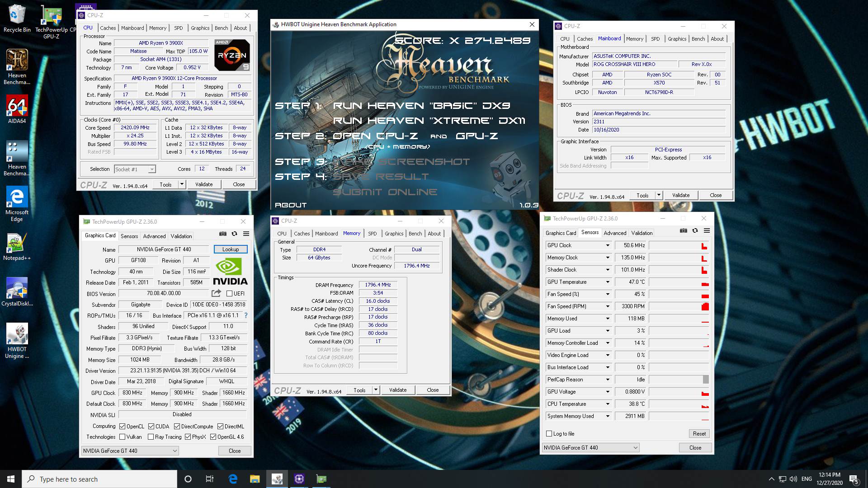Screen dimensions: 868x488
Task: Expand Tools dropdown arrow in CPU window
Action: (x=182, y=184)
